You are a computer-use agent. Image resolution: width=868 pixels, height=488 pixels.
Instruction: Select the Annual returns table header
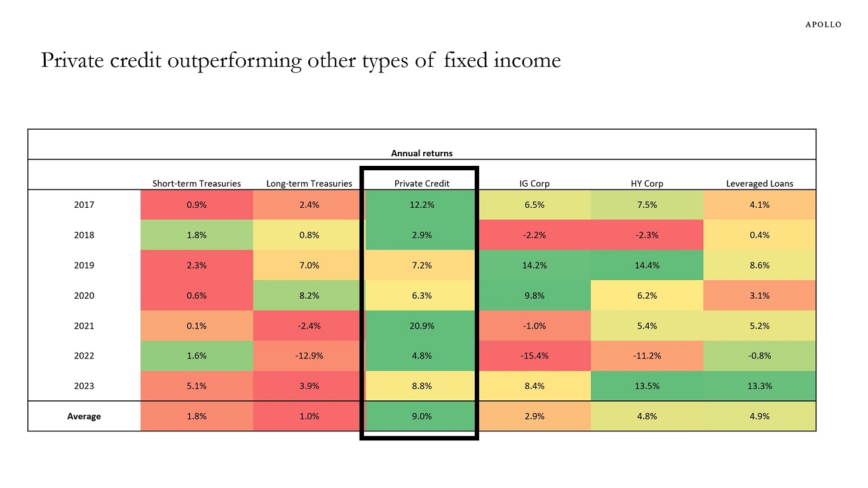tap(421, 153)
